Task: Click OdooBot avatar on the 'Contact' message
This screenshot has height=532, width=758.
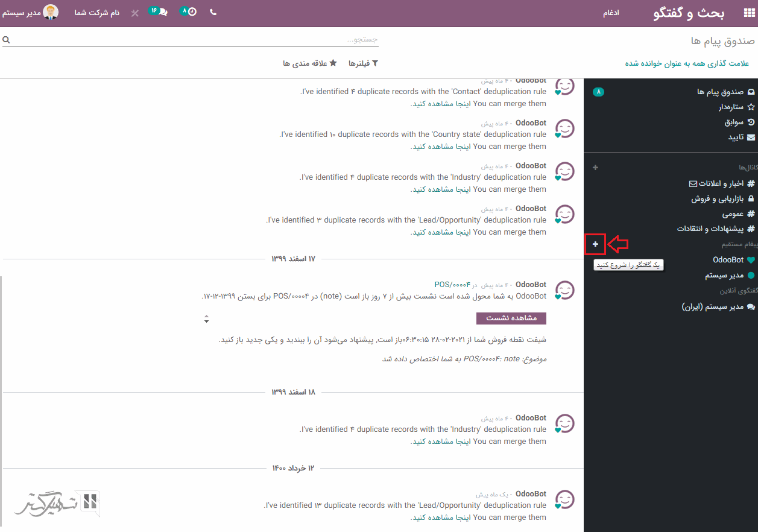Action: pos(564,86)
